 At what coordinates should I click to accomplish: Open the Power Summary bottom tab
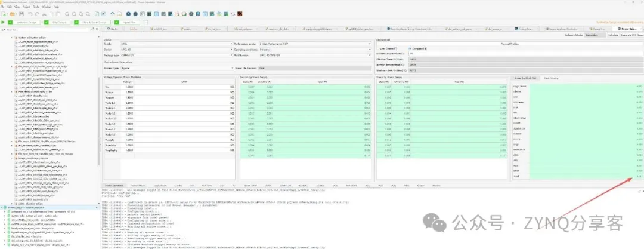point(113,186)
